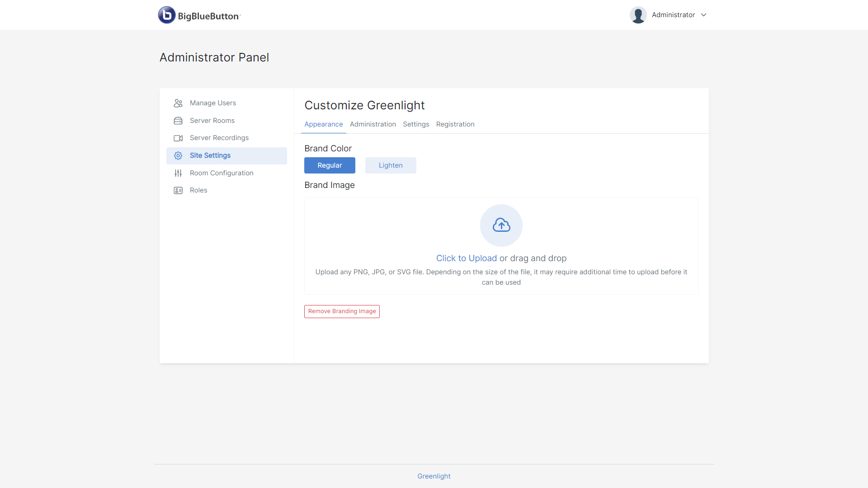Click the cloud upload icon
868x488 pixels.
[x=501, y=225]
